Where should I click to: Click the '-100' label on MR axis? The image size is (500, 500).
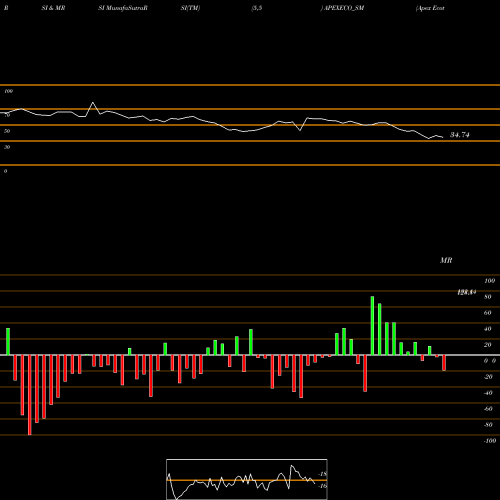click(490, 441)
